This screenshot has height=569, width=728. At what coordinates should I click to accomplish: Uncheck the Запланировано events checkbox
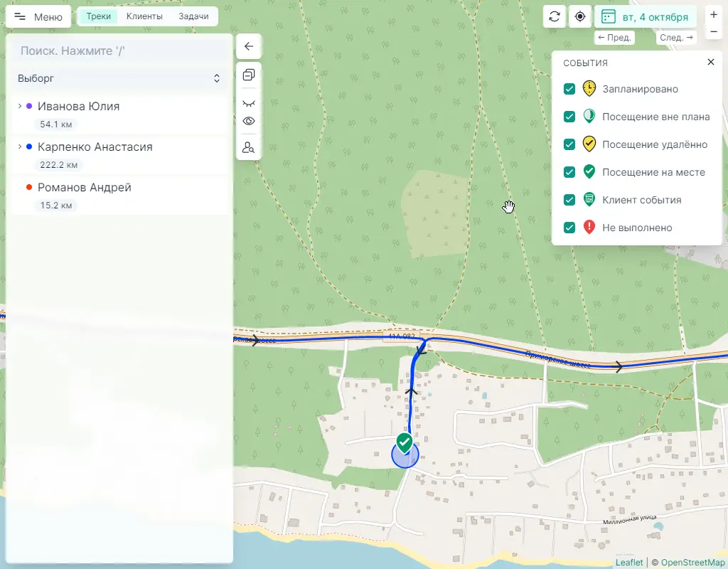coord(569,89)
